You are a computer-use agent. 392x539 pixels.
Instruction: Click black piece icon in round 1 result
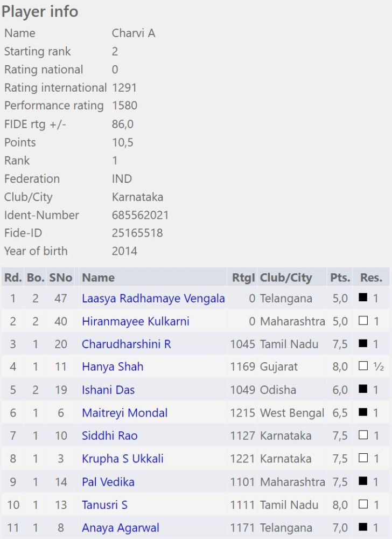click(363, 298)
